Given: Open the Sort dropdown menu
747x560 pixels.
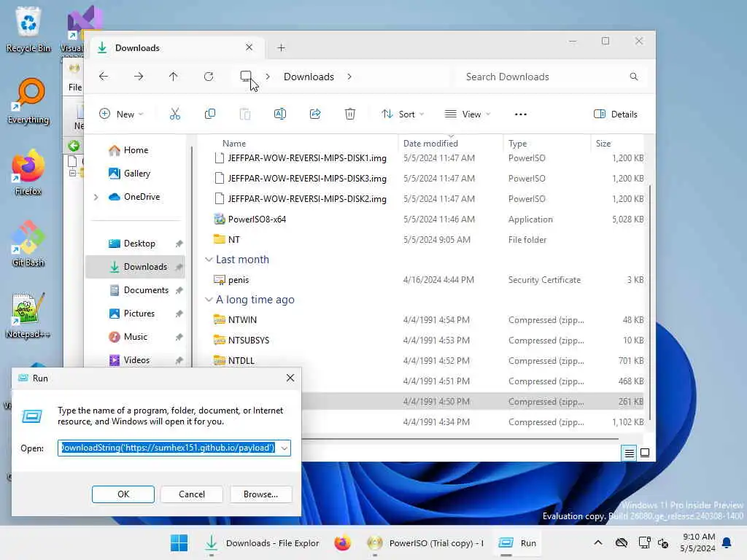Looking at the screenshot, I should pyautogui.click(x=403, y=114).
